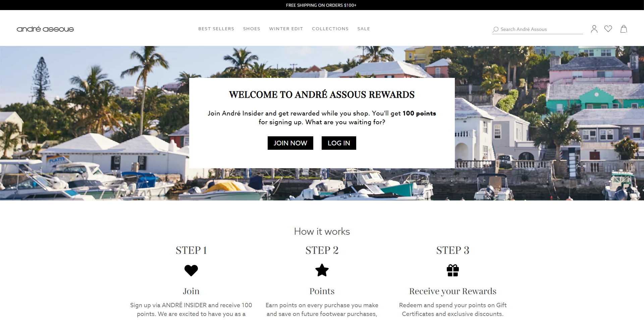Click the Step 3 gift icon

[x=453, y=270]
